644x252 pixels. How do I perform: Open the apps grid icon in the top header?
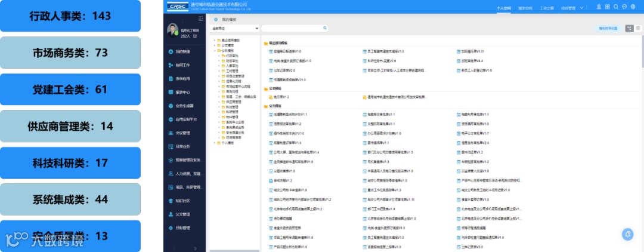tap(608, 7)
